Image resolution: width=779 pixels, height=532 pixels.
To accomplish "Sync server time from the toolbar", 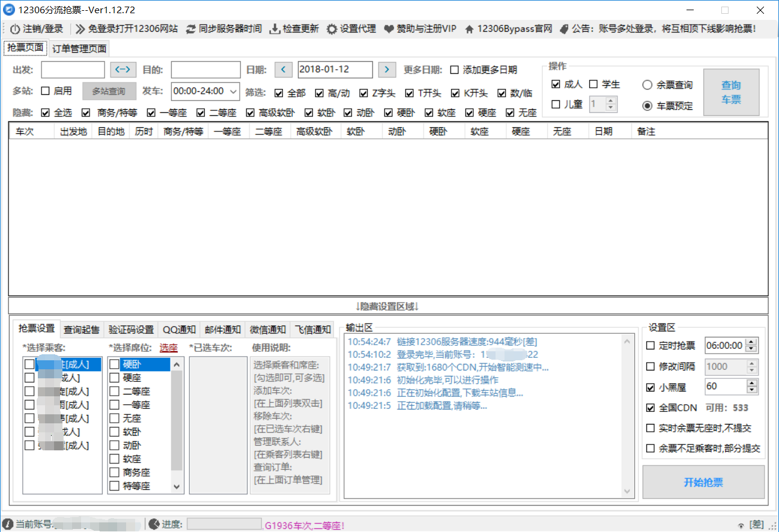I will click(x=191, y=29).
